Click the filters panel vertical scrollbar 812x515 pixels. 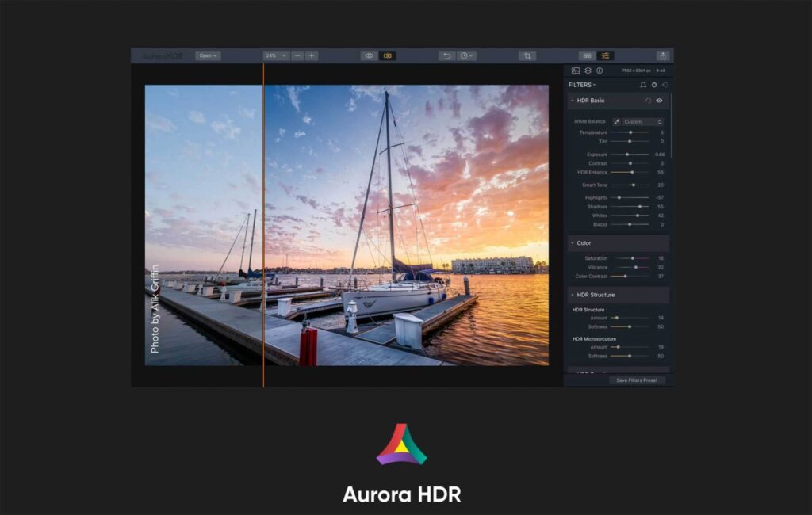672,126
